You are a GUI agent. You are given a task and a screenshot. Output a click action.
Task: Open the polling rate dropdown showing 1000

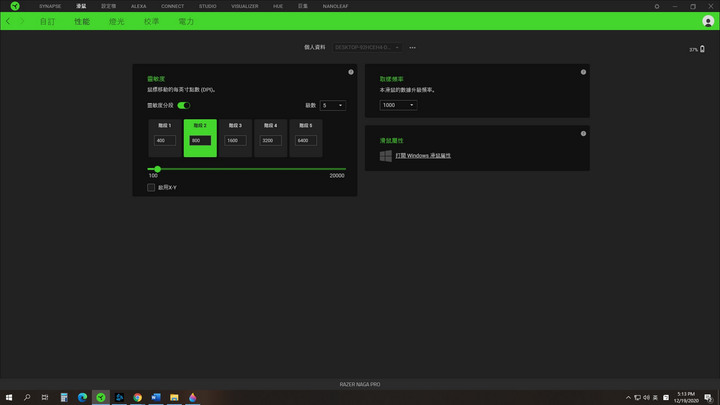click(398, 105)
